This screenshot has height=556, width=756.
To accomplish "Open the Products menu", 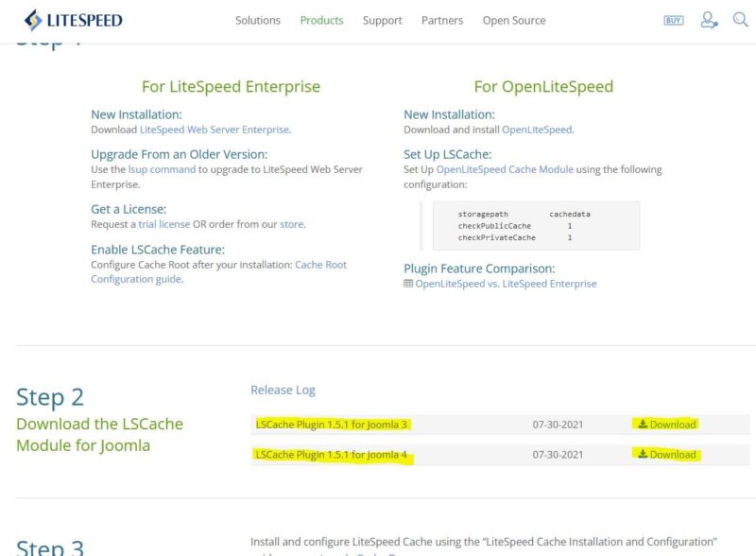I will (321, 20).
